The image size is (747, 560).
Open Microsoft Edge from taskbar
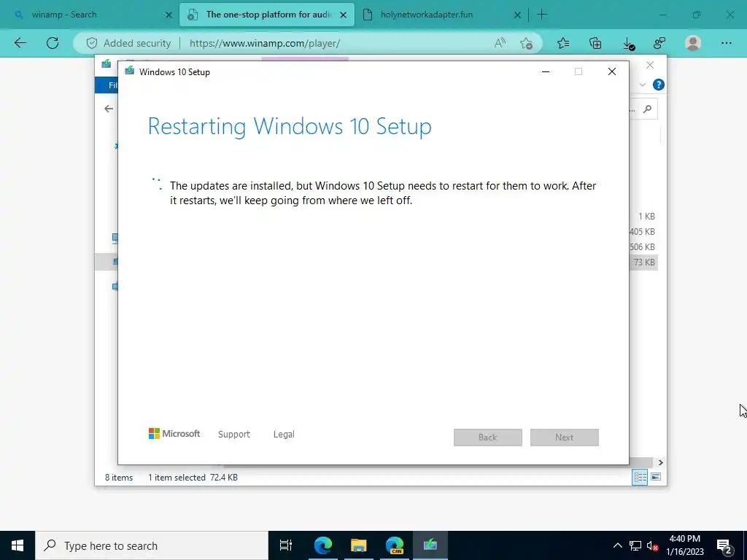pos(322,545)
